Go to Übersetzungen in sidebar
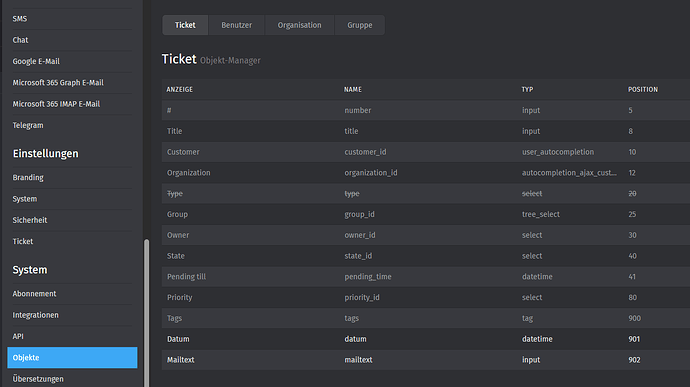 coord(38,379)
